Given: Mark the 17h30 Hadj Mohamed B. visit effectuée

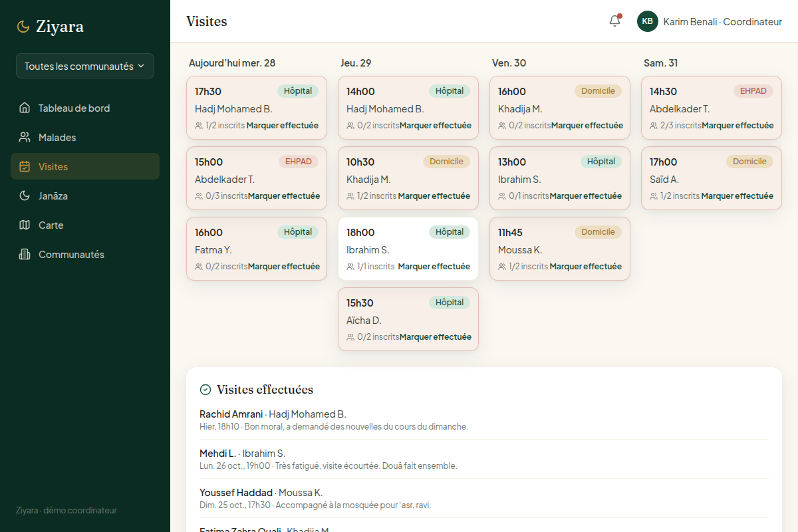Looking at the screenshot, I should click(283, 126).
